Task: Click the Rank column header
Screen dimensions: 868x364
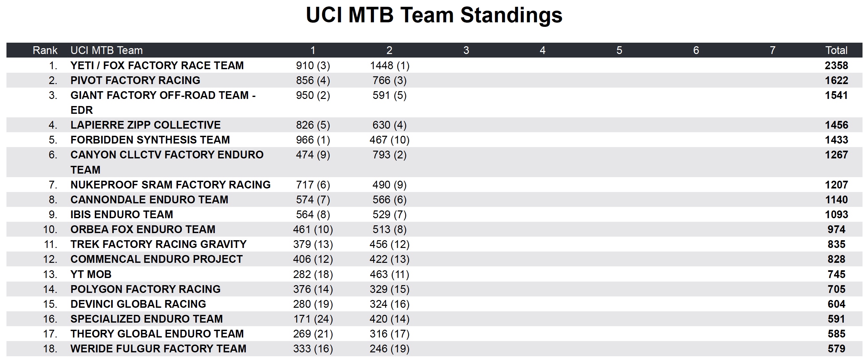Action: (45, 50)
